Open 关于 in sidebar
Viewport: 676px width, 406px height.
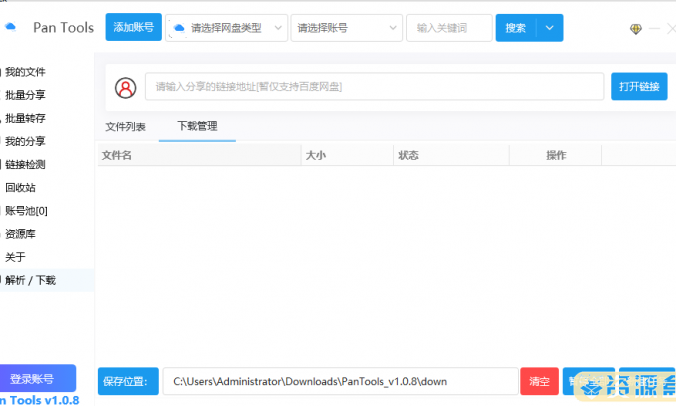coord(15,257)
